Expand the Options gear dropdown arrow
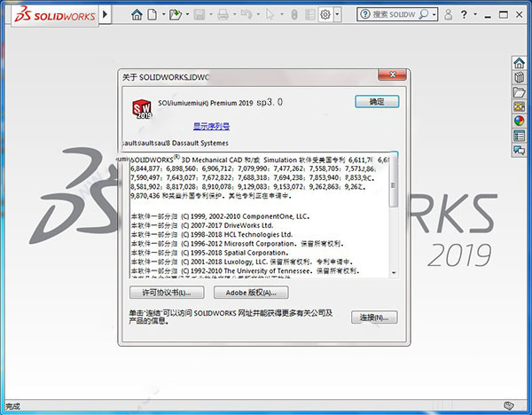 coord(337,14)
